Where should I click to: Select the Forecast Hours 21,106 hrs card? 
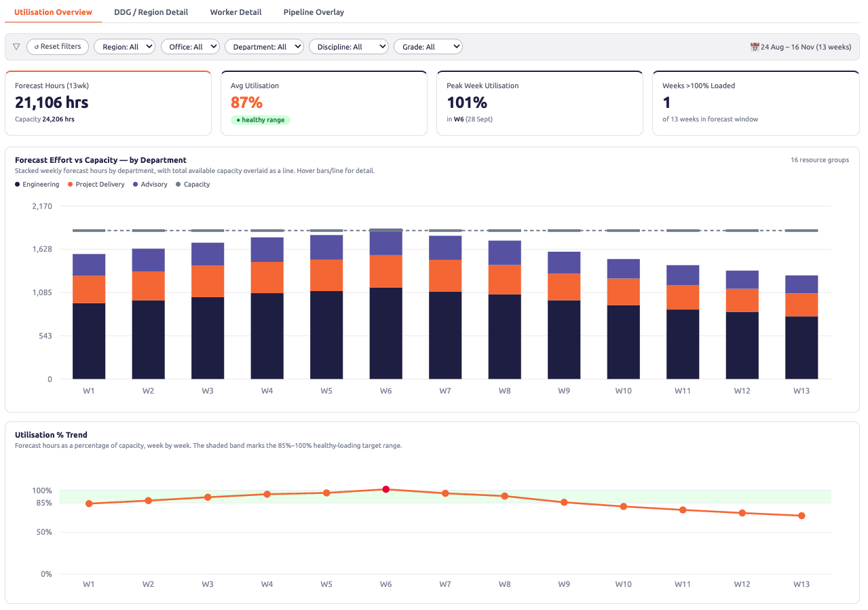tap(109, 103)
